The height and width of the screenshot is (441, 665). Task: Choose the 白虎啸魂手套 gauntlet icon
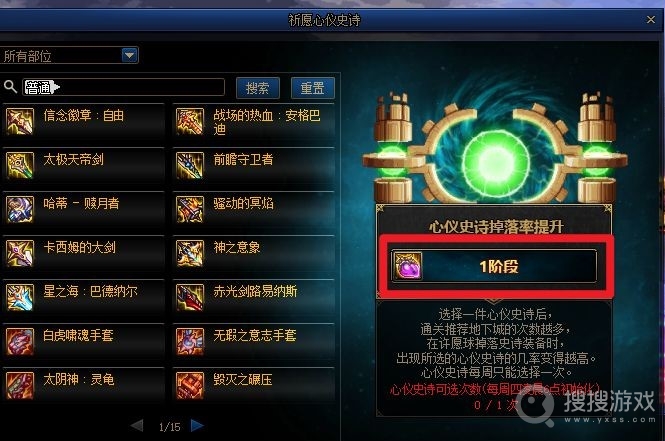pyautogui.click(x=20, y=342)
